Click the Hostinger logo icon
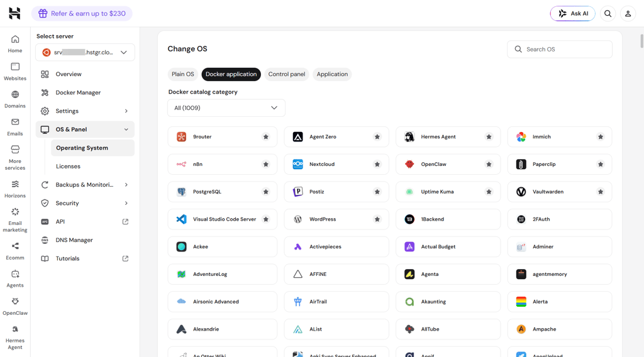The height and width of the screenshot is (357, 644). click(x=14, y=13)
